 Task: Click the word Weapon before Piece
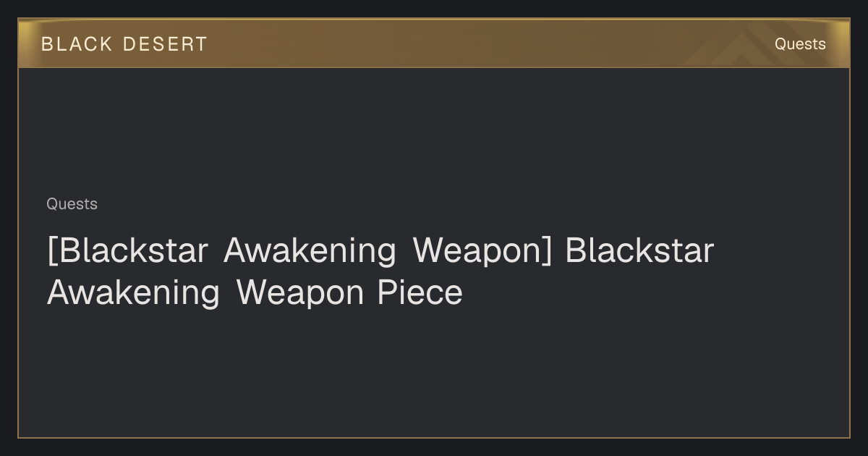299,292
